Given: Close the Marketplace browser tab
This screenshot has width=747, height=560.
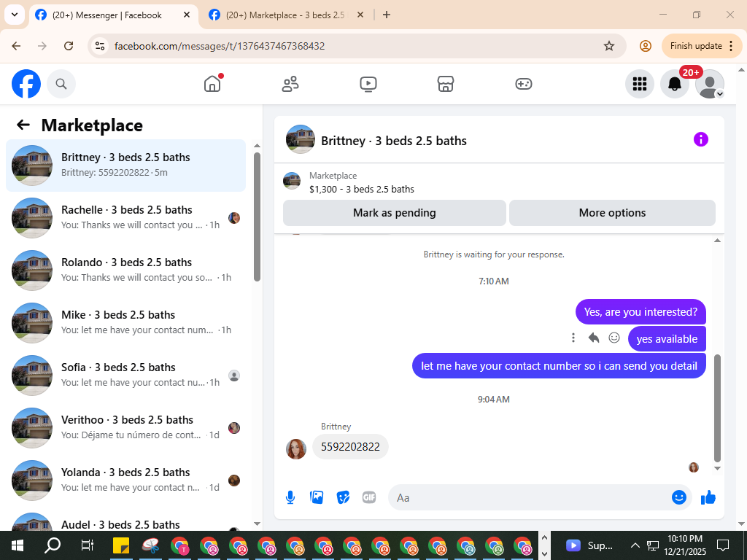Looking at the screenshot, I should click(360, 15).
